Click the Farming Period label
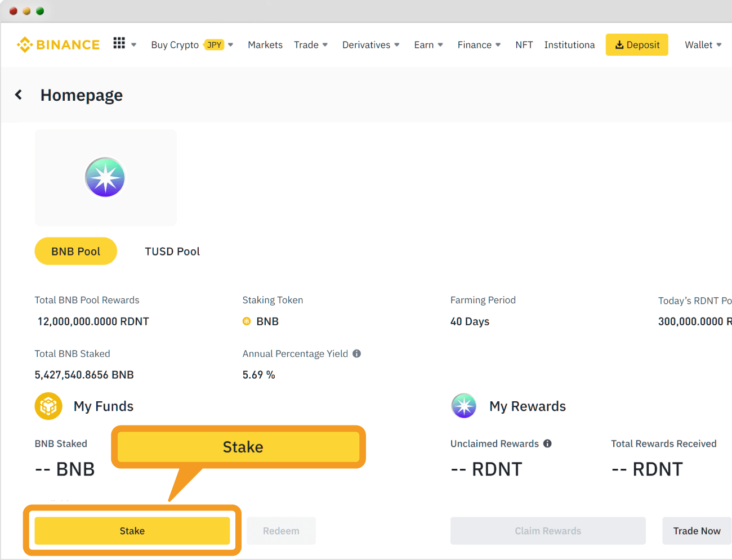 (483, 300)
